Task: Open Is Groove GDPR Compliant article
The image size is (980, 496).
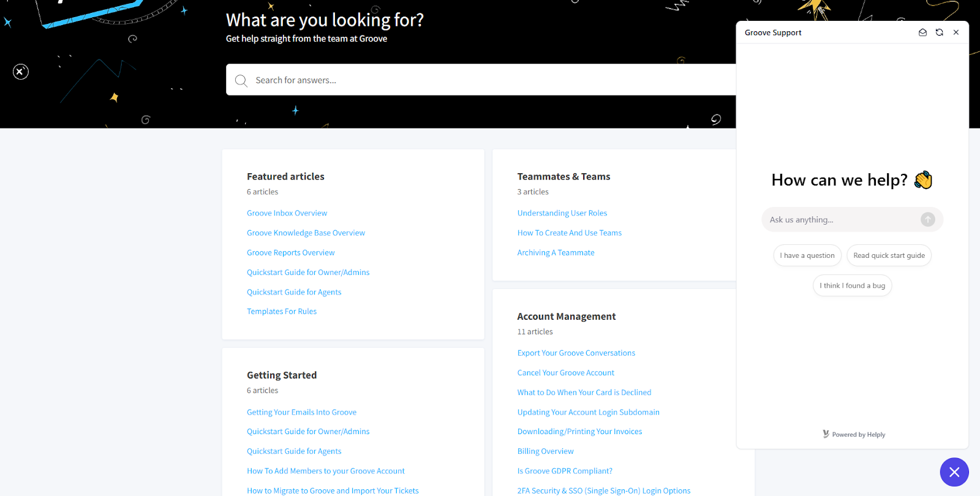Action: click(x=565, y=471)
